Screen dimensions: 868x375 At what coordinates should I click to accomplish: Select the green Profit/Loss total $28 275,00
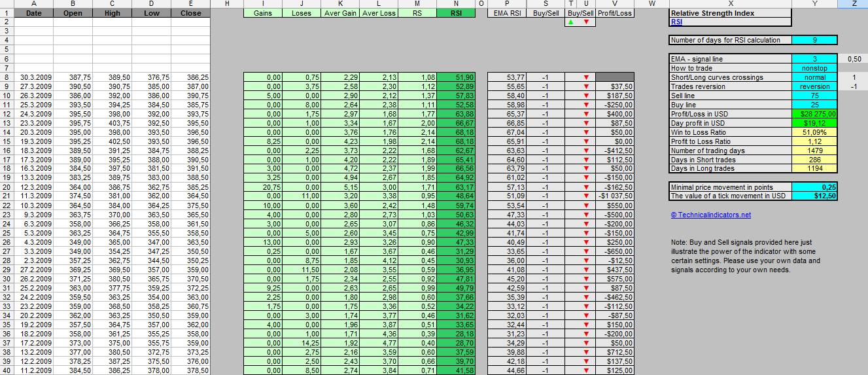814,114
